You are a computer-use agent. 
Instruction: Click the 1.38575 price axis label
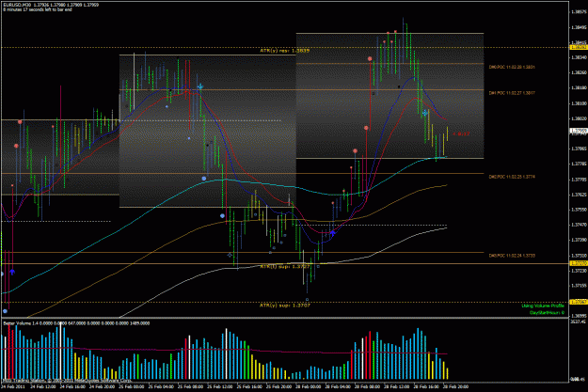coord(580,12)
